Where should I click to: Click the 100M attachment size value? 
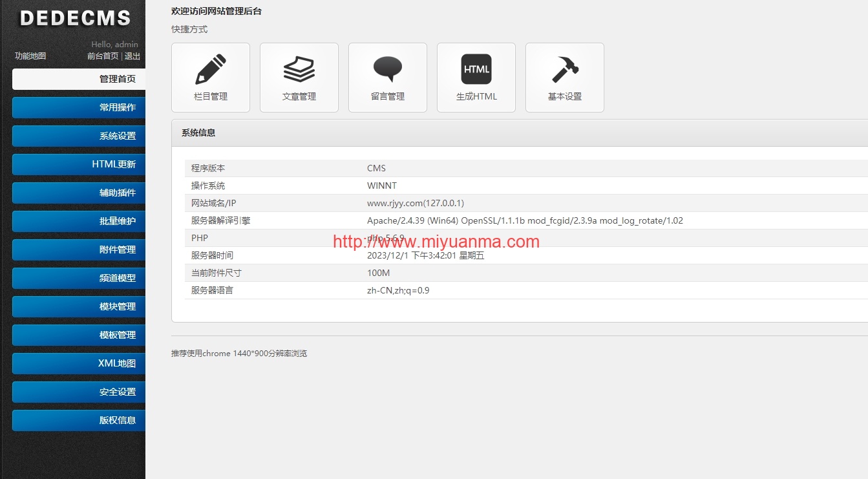click(379, 273)
